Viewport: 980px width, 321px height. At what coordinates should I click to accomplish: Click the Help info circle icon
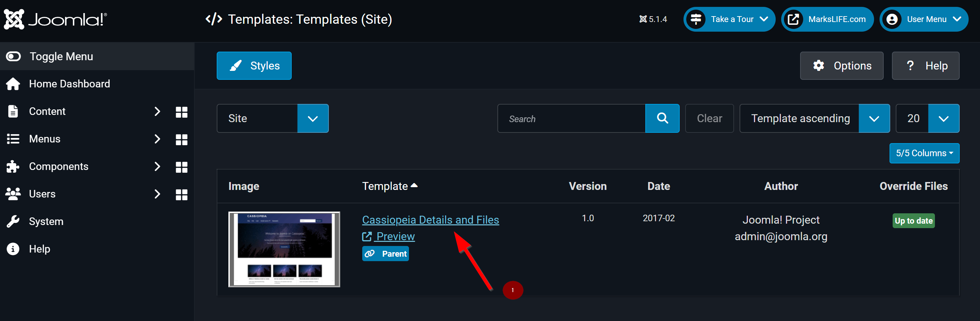pos(13,249)
